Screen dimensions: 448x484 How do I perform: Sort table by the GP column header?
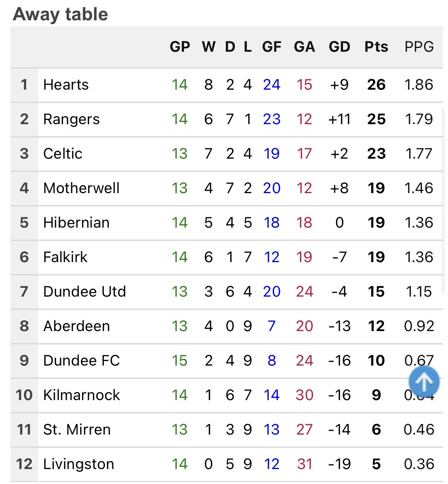(180, 47)
